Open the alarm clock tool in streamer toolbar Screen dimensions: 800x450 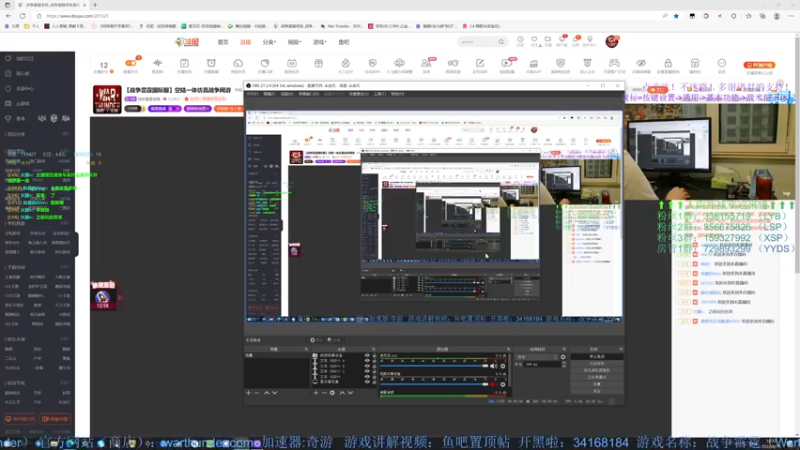(211, 65)
